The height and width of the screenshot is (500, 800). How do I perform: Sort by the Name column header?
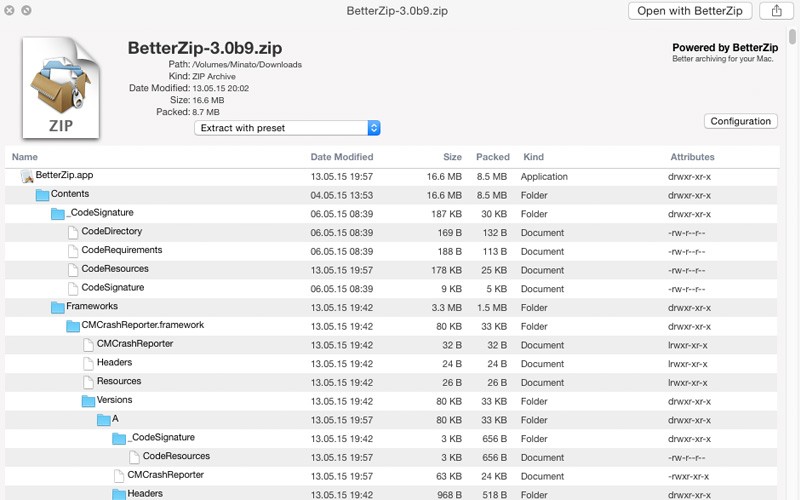[24, 157]
